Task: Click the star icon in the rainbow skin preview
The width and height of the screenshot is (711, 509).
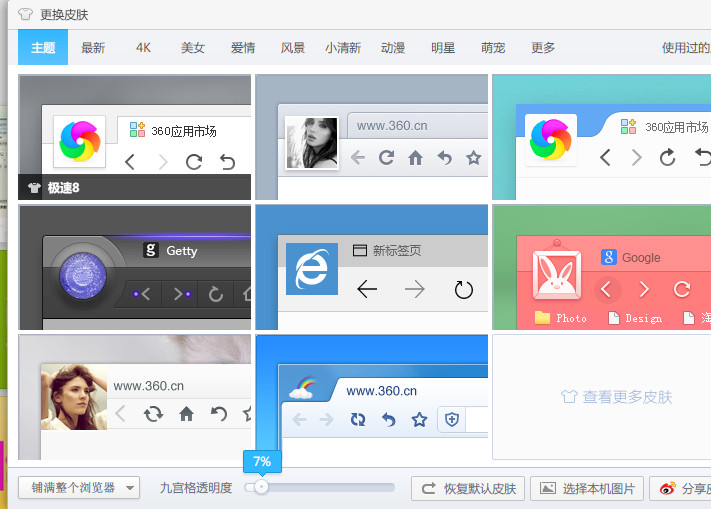Action: coord(419,420)
